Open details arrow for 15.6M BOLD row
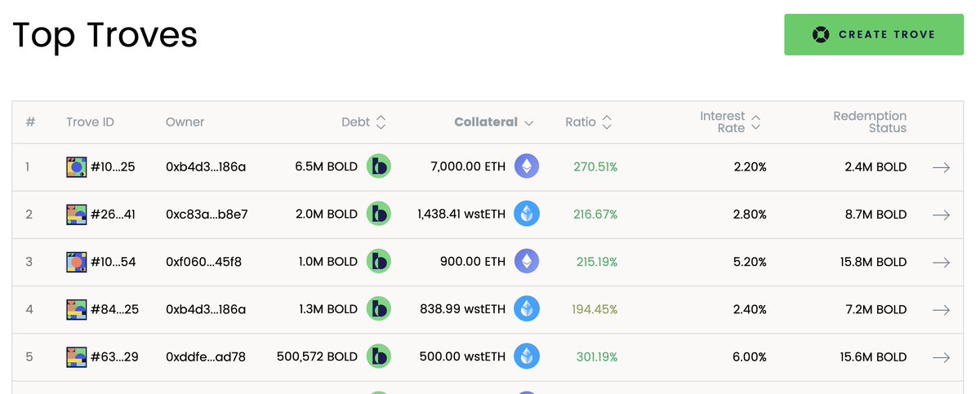Viewport: 980px width, 394px height. point(941,357)
